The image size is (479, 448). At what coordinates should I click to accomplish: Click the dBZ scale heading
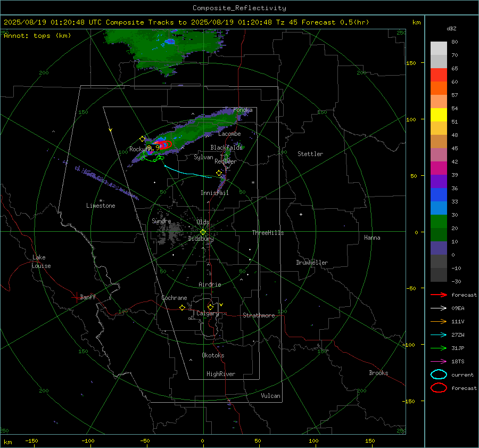coord(451,29)
